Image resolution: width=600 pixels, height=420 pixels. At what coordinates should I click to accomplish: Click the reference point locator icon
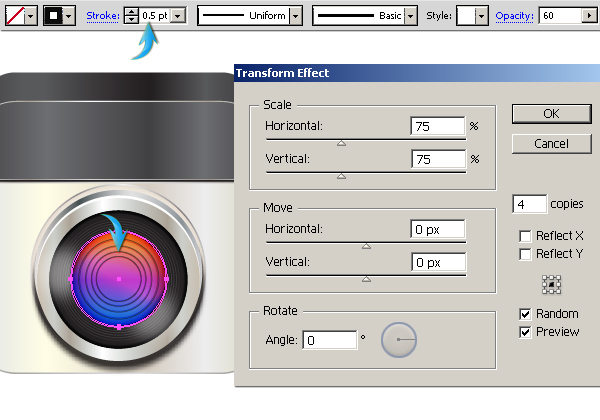click(551, 285)
